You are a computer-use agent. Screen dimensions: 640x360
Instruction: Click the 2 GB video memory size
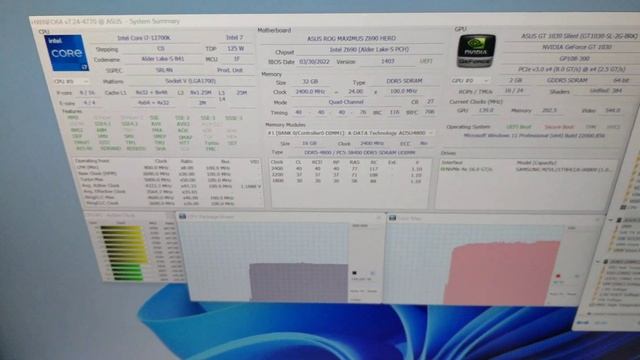click(x=516, y=80)
